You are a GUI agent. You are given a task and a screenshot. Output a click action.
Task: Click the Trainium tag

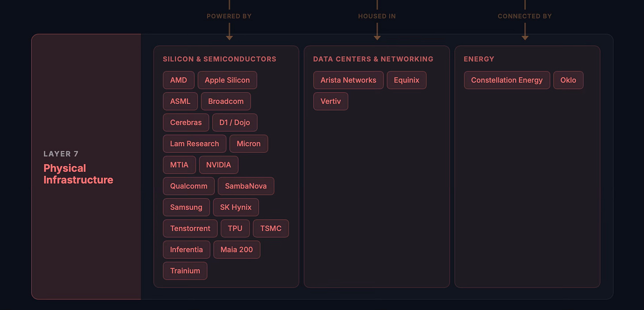tap(185, 271)
